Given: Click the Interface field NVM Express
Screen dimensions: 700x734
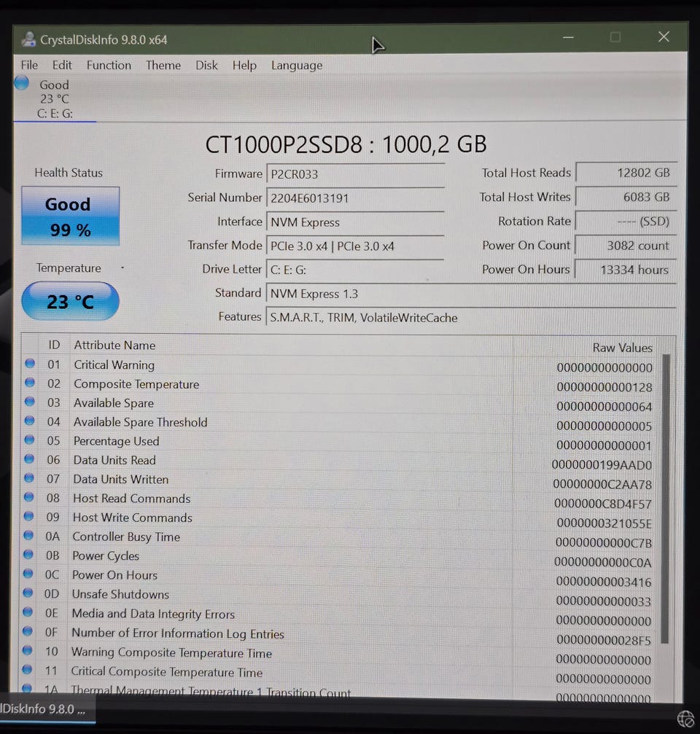Looking at the screenshot, I should 355,222.
